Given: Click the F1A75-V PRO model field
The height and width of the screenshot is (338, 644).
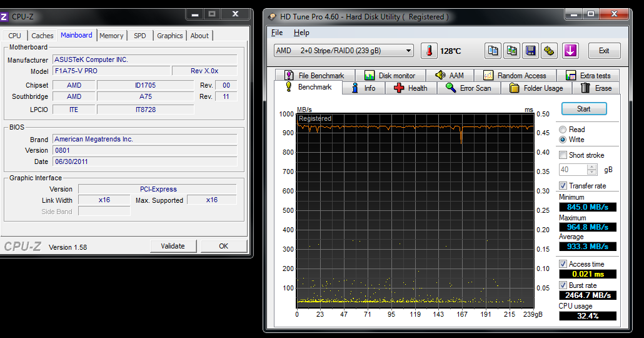Looking at the screenshot, I should (x=111, y=71).
